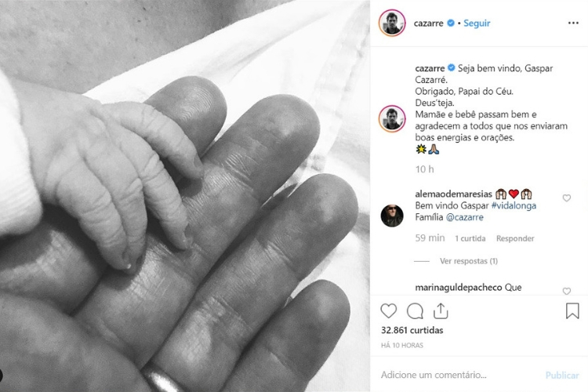Click the baby hand photo

(x=185, y=196)
